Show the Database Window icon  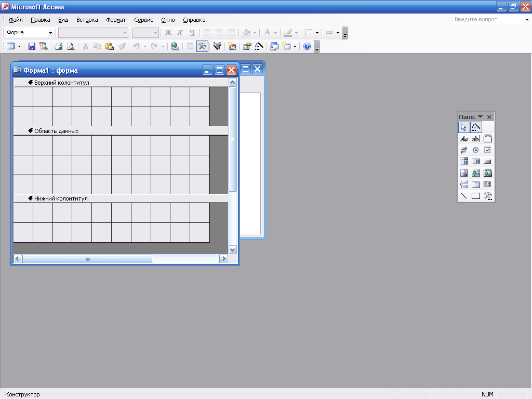(x=274, y=46)
